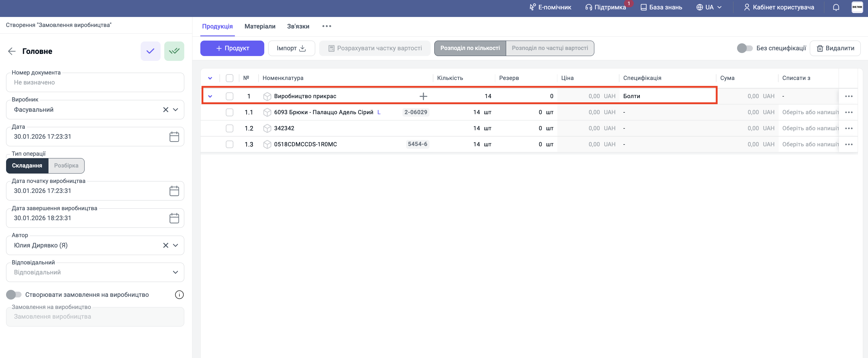Open notifications bell icon

tap(836, 7)
